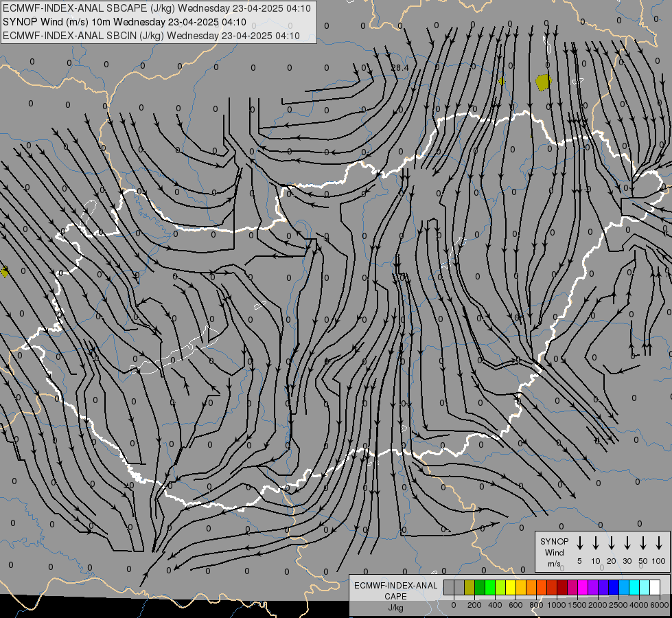Click the 1500 tick label in CAPE legend
Screen dimensions: 672x618
coord(577,605)
